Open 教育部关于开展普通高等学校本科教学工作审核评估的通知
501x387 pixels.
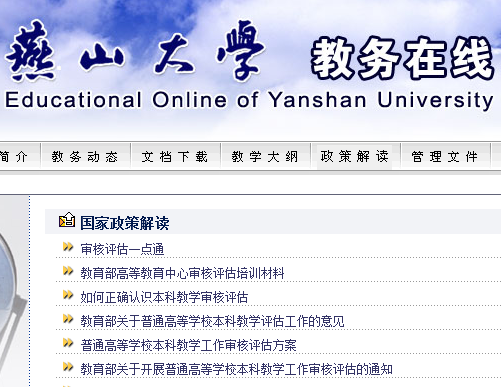coord(236,369)
